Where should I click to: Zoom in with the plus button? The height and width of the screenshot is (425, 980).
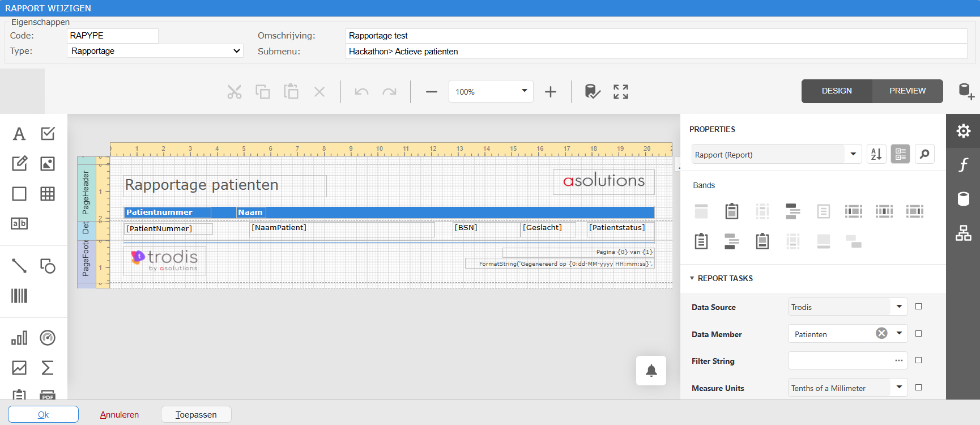click(551, 92)
